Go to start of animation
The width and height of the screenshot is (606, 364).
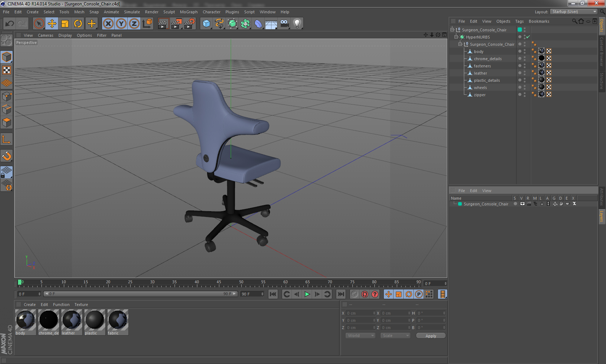(x=273, y=294)
